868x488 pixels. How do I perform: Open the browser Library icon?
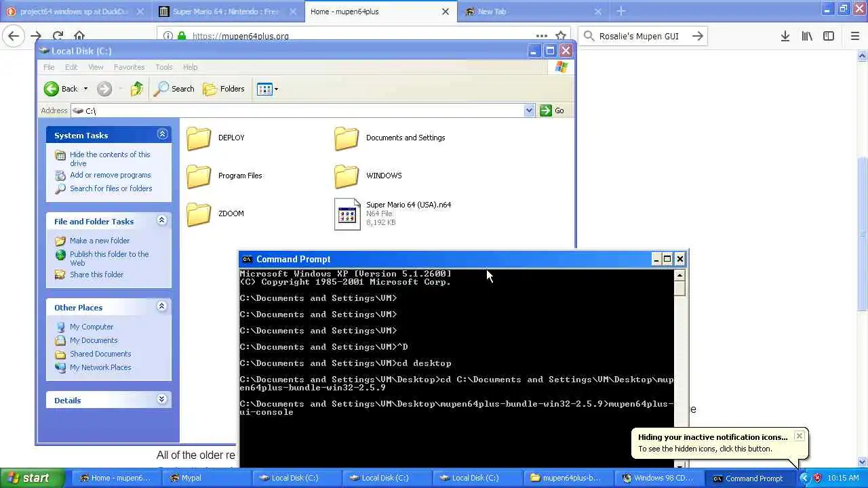(x=807, y=36)
